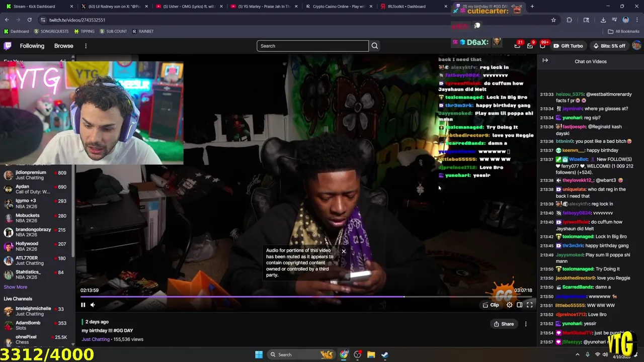Screen dimensions: 644x362
Task: Click Show More under followed channels
Action: (16, 287)
